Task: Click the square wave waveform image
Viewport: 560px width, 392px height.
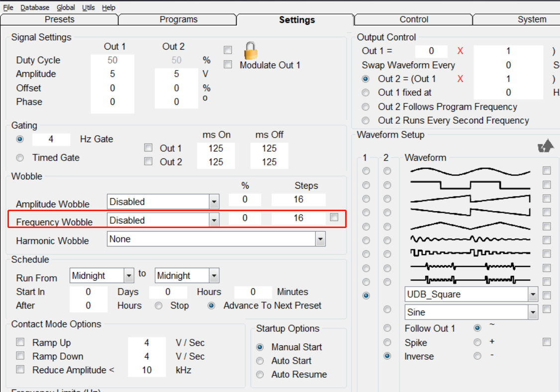Action: tap(470, 185)
